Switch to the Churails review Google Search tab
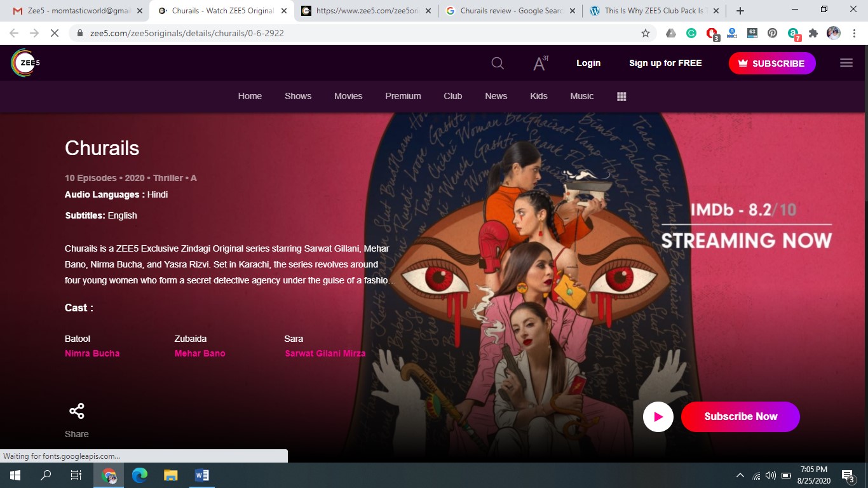This screenshot has height=488, width=868. click(511, 11)
